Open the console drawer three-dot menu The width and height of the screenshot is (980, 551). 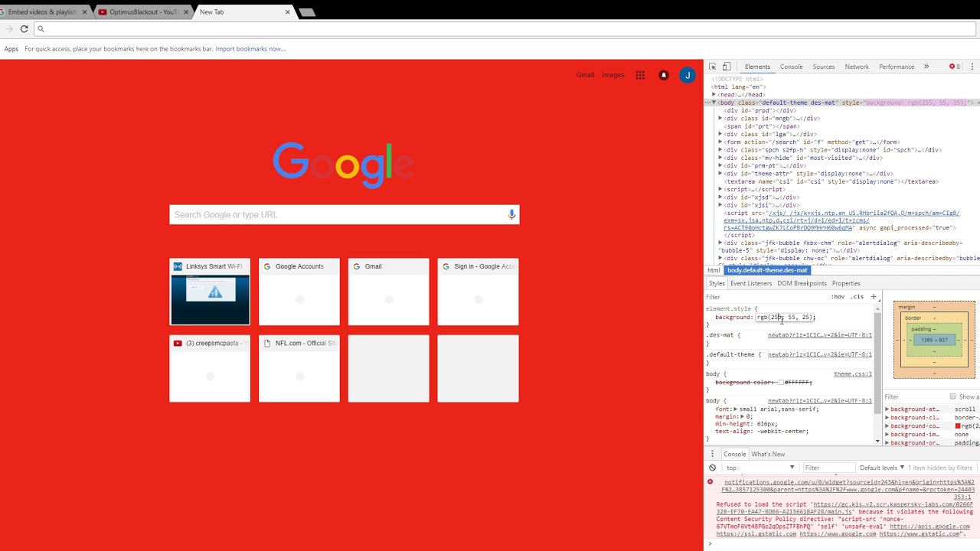pos(712,454)
